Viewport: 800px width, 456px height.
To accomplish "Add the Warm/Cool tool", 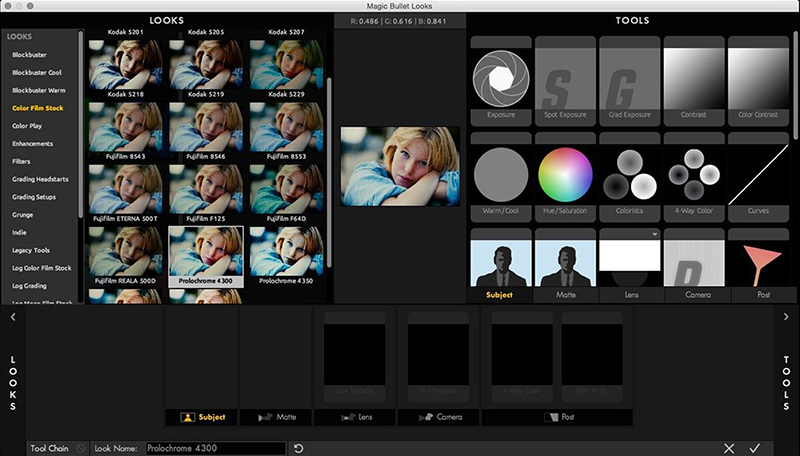I will coord(501,177).
